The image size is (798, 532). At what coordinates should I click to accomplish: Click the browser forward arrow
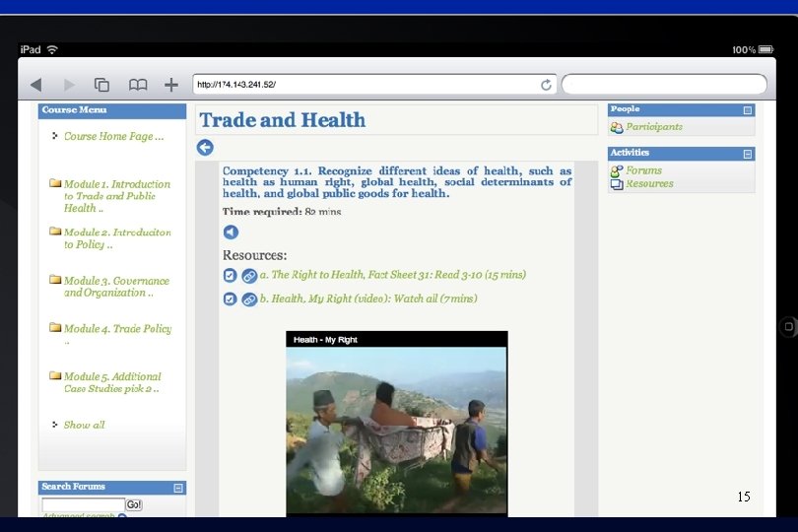coord(69,85)
